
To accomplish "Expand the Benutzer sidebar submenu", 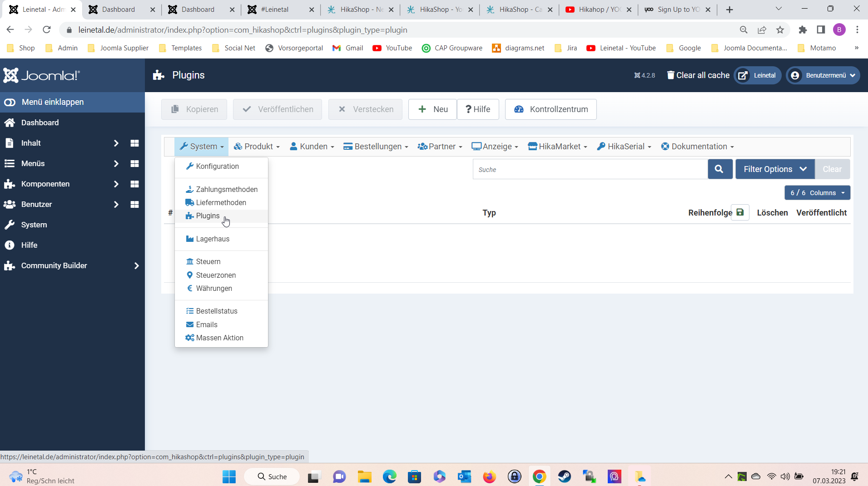I will click(x=116, y=204).
